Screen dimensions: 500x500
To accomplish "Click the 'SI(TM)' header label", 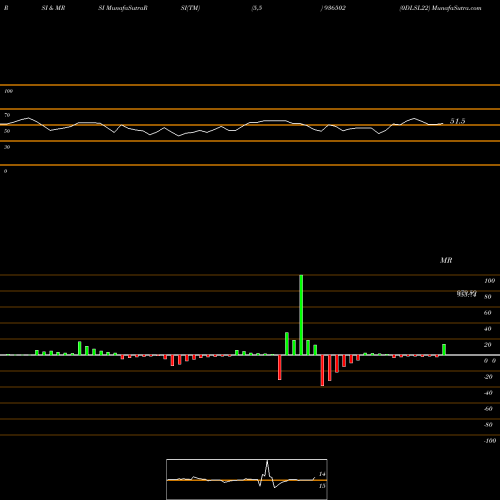I will [190, 8].
